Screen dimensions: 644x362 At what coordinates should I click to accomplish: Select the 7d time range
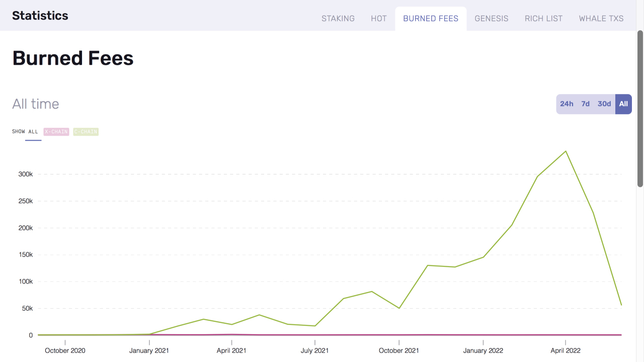point(585,104)
